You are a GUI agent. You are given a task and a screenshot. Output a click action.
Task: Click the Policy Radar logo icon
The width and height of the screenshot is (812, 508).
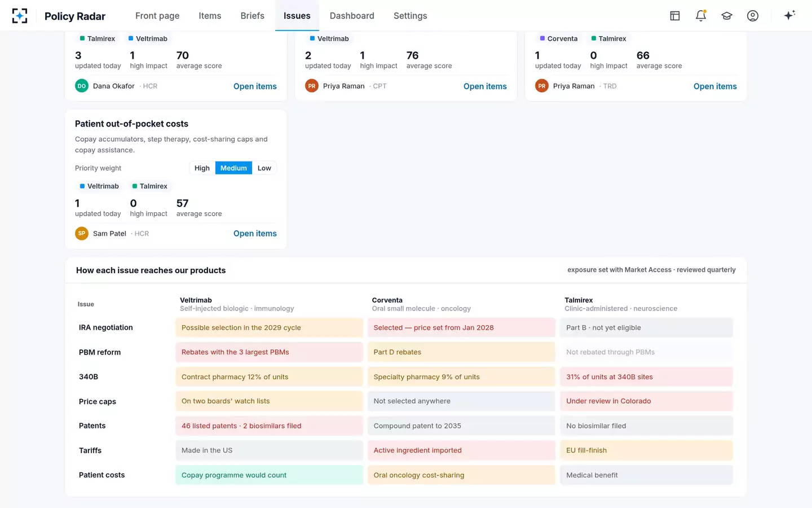(x=20, y=16)
